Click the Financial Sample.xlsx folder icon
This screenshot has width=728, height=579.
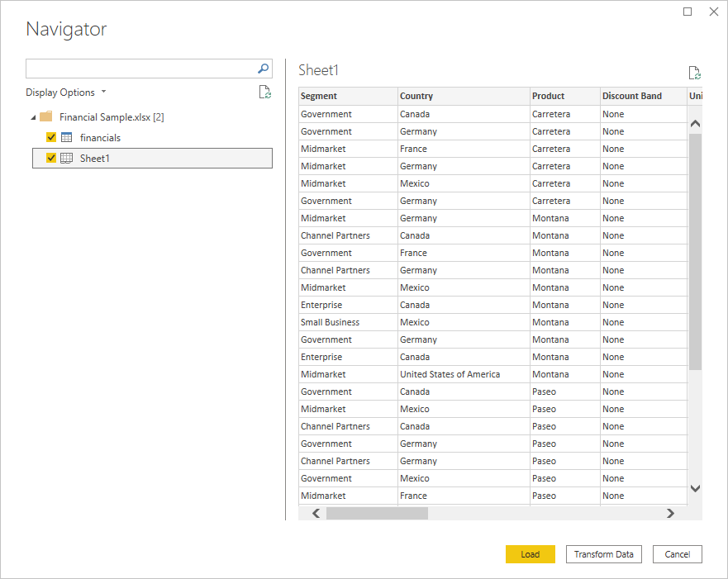(x=46, y=116)
